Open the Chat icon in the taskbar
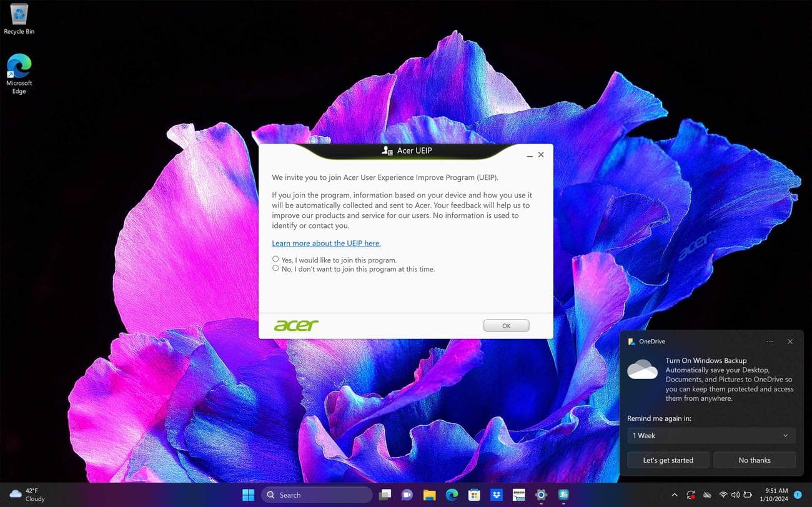 click(407, 495)
